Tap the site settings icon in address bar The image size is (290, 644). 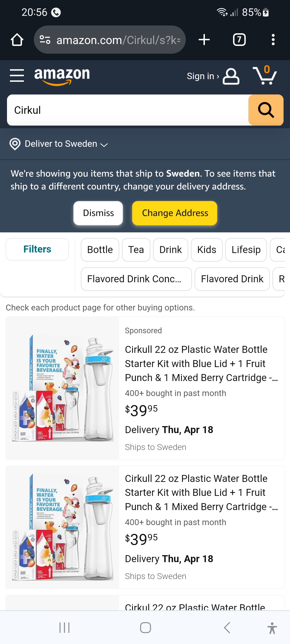45,40
